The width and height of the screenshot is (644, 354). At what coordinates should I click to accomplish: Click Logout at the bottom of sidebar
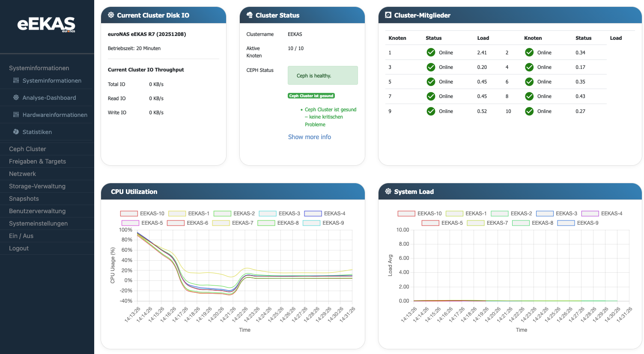click(20, 248)
